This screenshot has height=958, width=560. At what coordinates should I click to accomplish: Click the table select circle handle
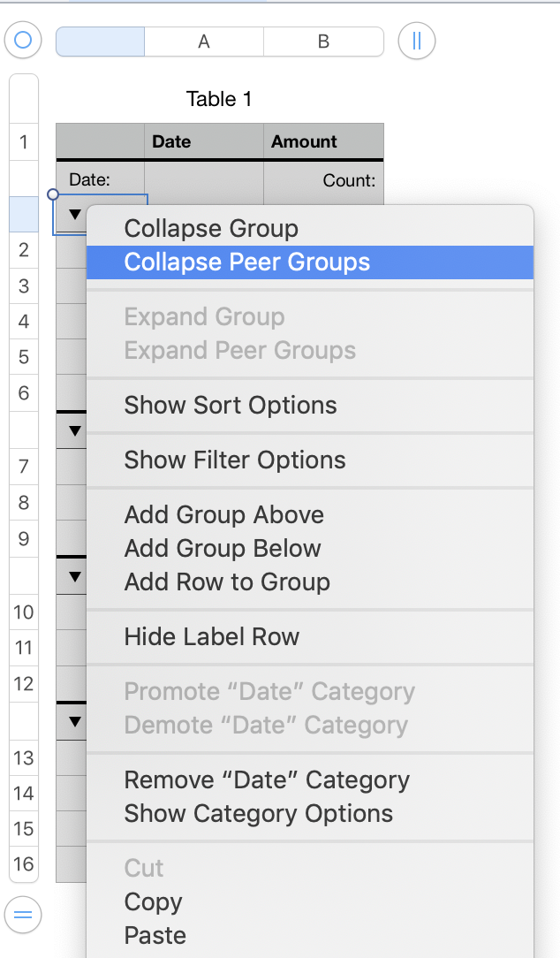click(24, 41)
